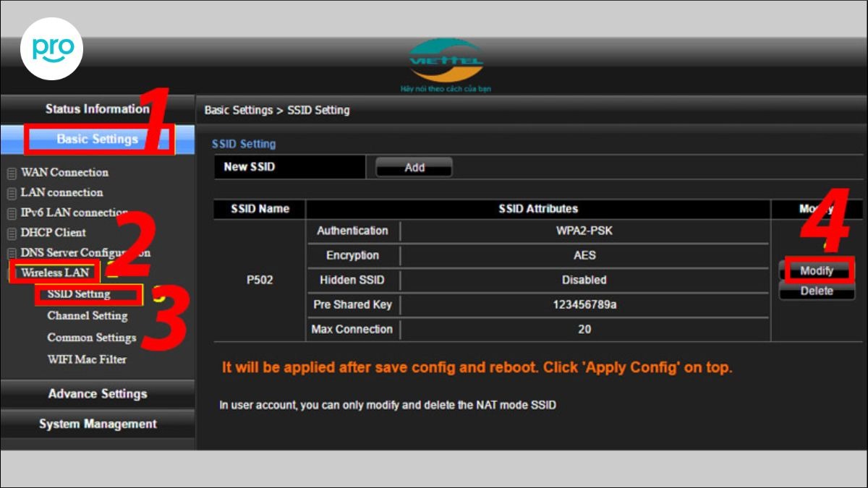The height and width of the screenshot is (488, 868).
Task: Click Modify for SSID P502
Action: 817,271
